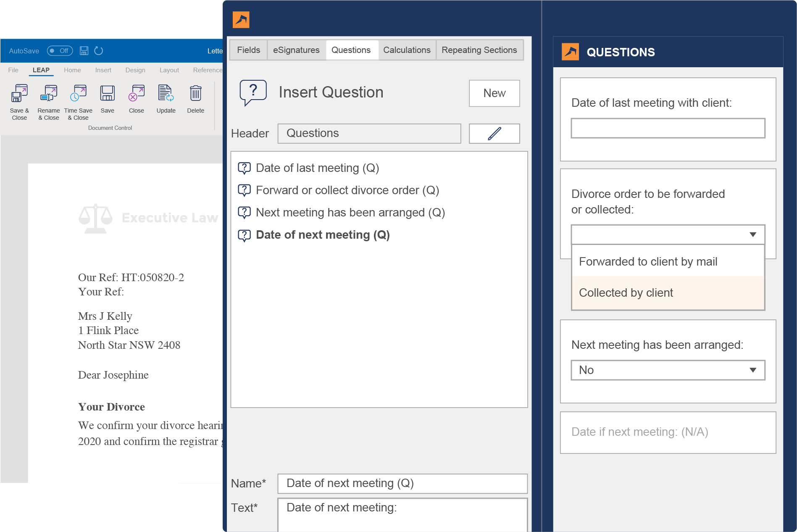Click Dear Josephine in the letter

click(113, 375)
